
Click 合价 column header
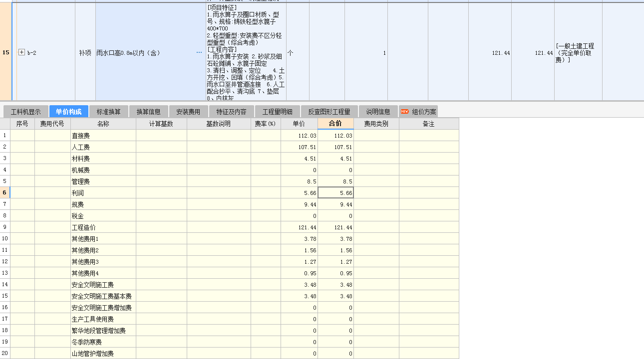coord(335,124)
